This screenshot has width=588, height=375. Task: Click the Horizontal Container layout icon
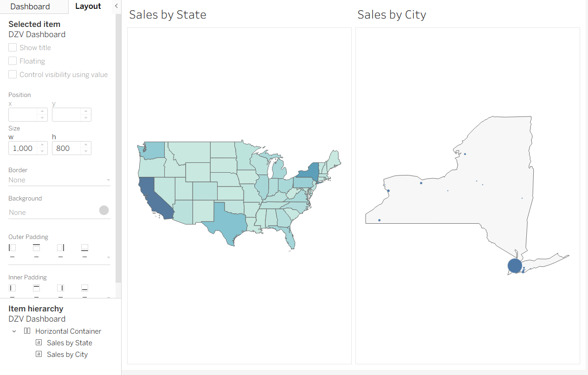click(x=27, y=331)
